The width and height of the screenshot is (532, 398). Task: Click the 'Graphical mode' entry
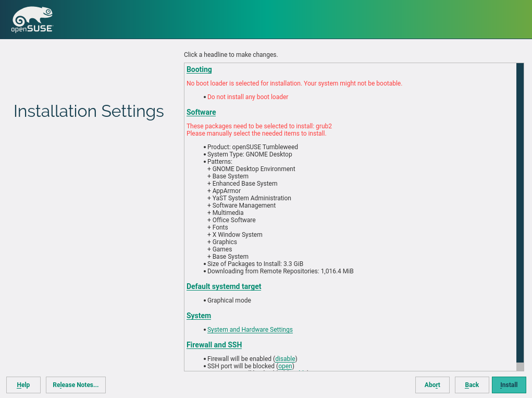(x=229, y=300)
